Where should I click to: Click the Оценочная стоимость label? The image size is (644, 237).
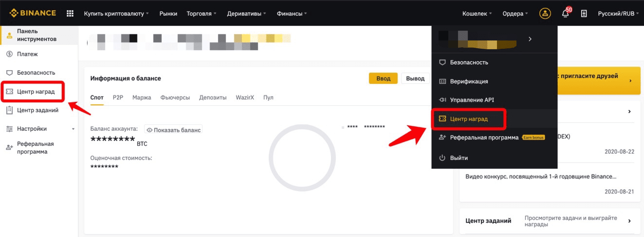point(121,158)
